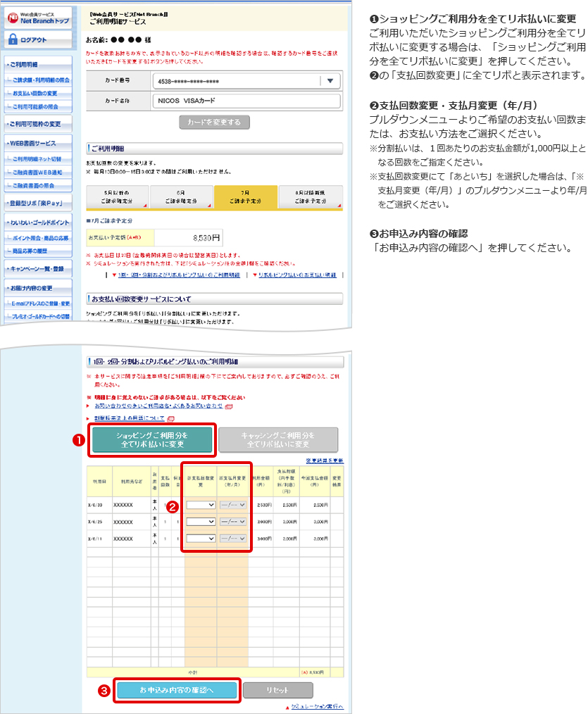Click the logout padlock icon
The height and width of the screenshot is (714, 588).
pyautogui.click(x=13, y=39)
